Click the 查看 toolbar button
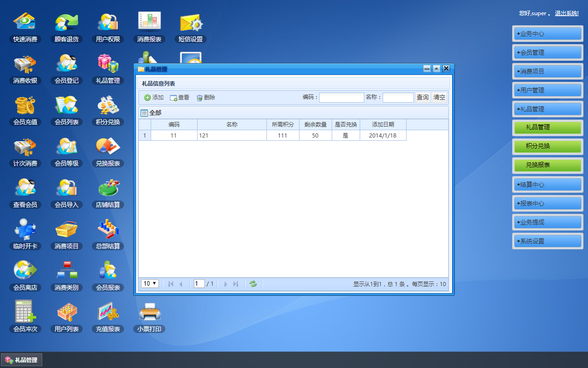Image resolution: width=588 pixels, height=368 pixels. click(180, 98)
